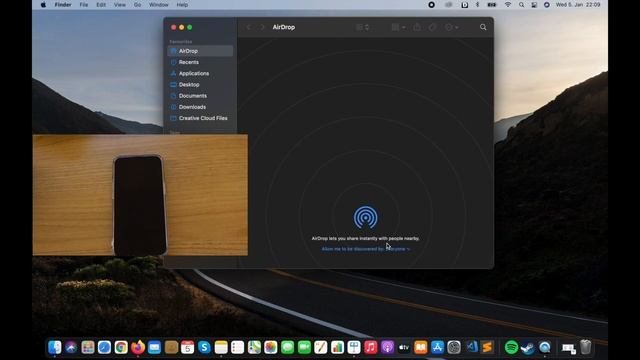
Task: Open Keynote from the Dock
Action: click(354, 347)
